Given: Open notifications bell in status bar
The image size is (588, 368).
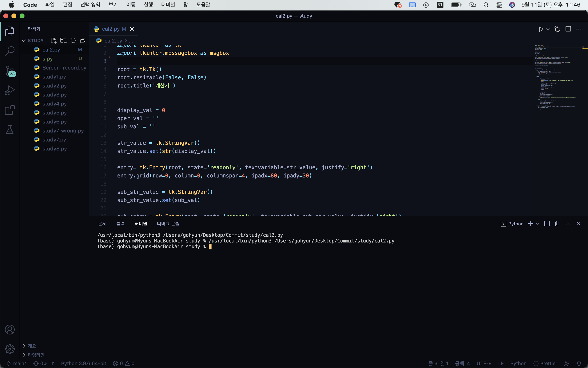Looking at the screenshot, I should [x=579, y=363].
